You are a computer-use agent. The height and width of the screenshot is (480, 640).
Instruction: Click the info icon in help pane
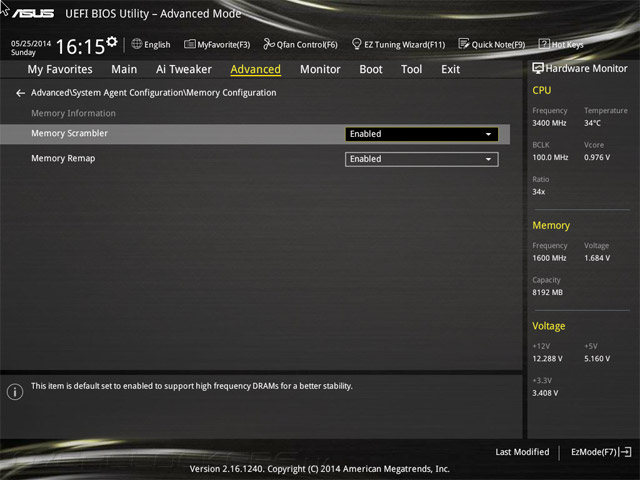coord(15,392)
